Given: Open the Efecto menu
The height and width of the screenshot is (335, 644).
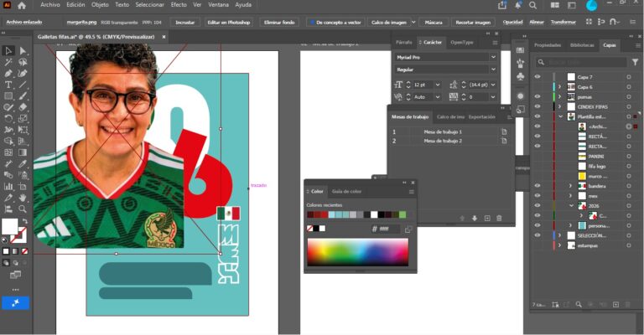Looking at the screenshot, I should [179, 5].
